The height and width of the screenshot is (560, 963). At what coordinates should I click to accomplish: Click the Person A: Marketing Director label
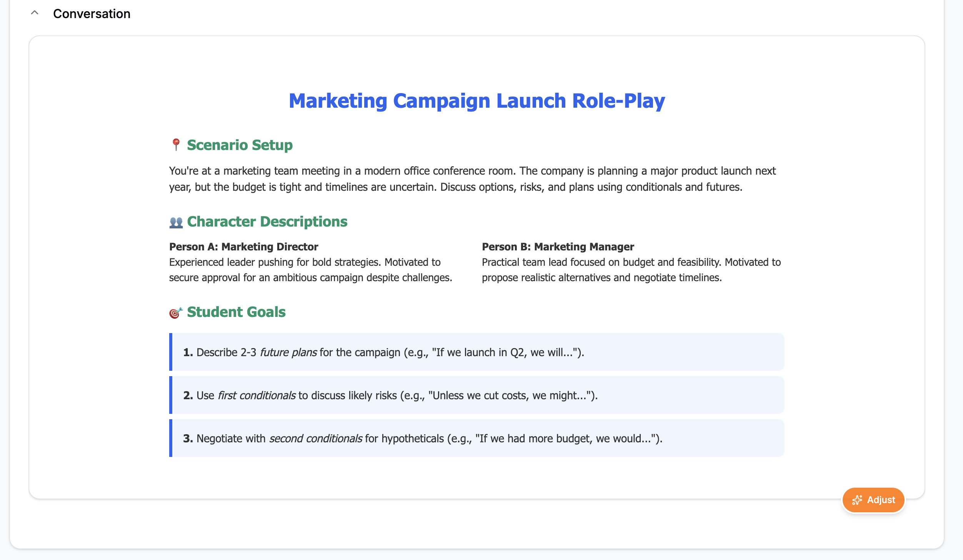pos(243,247)
